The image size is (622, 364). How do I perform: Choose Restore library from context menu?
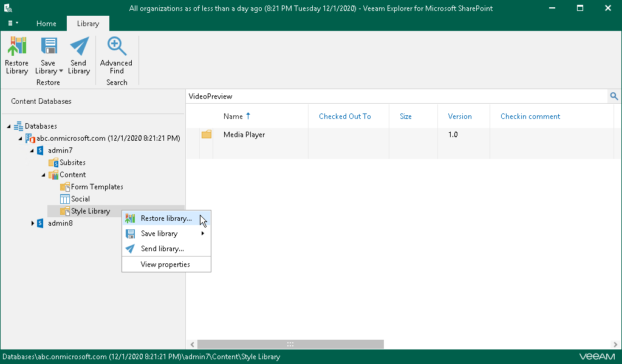[166, 218]
